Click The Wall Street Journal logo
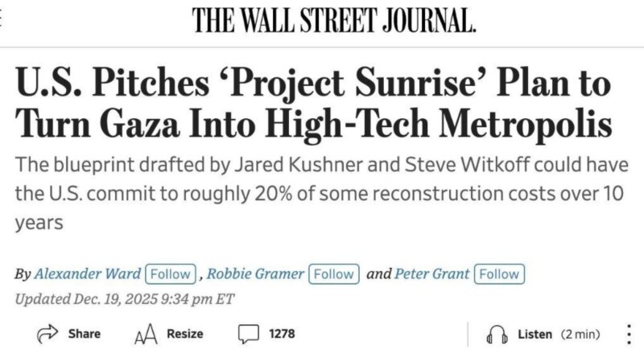This screenshot has height=362, width=644. click(334, 19)
